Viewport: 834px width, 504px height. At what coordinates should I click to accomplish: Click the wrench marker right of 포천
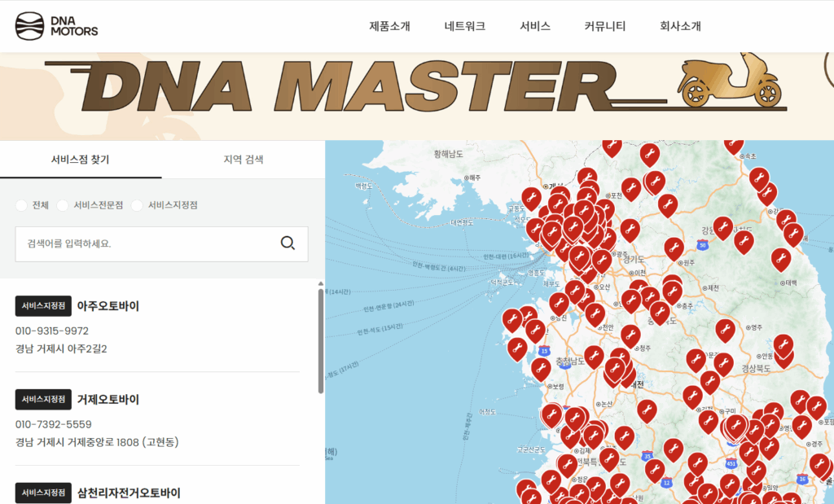(631, 188)
